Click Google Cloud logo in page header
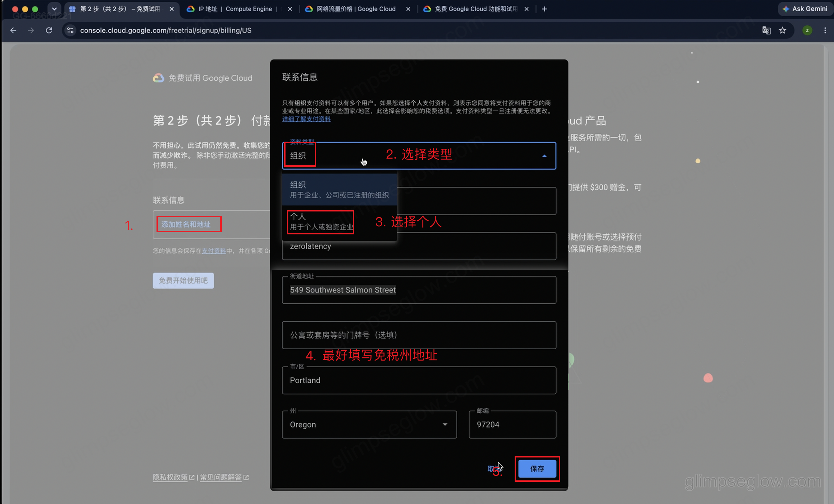 click(x=158, y=78)
